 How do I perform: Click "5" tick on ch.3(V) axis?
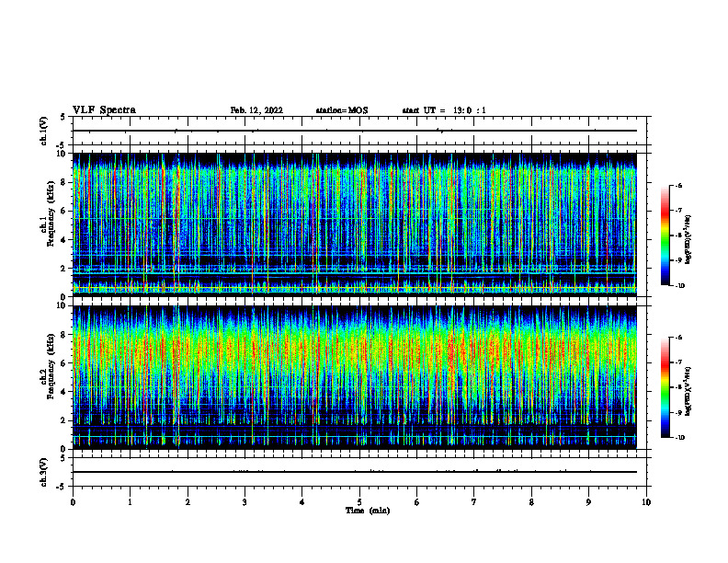click(x=63, y=458)
